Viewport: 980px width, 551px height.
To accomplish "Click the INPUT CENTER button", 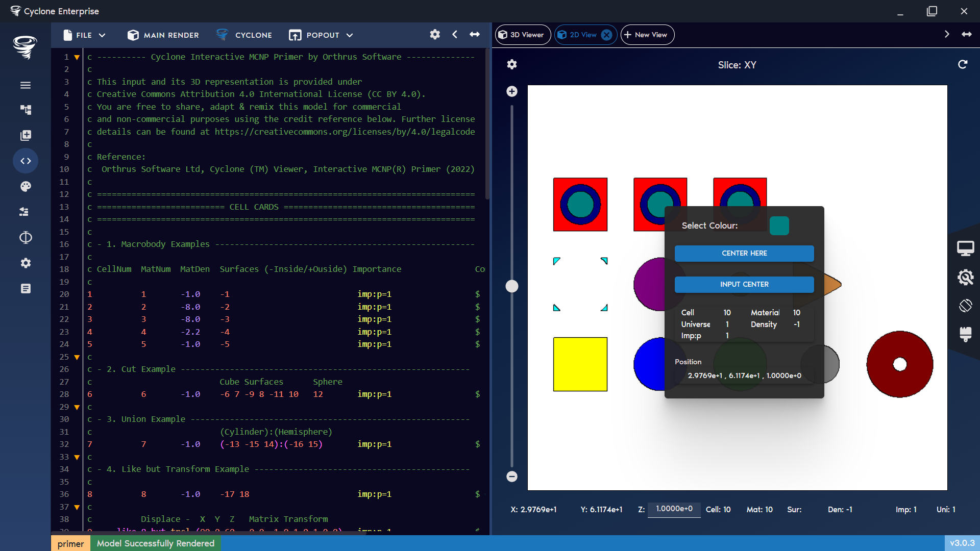I will point(744,284).
